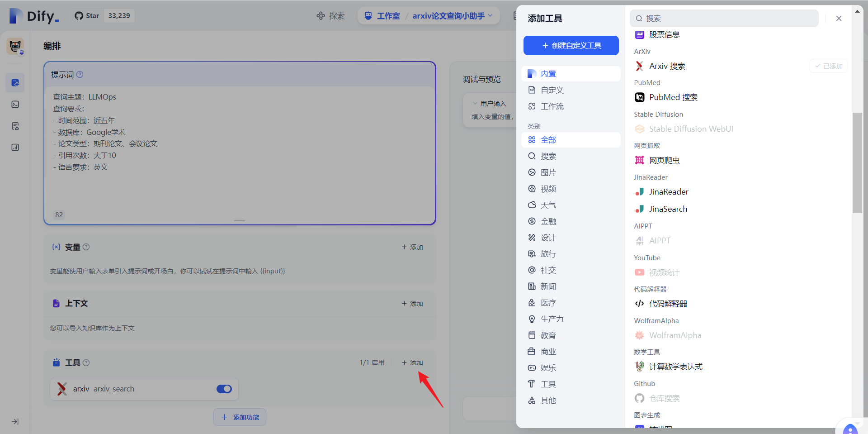Filter tools by 其他 category

point(571,401)
